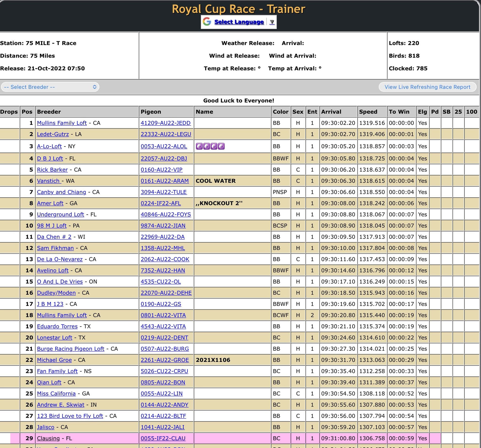Open pigeon 0224-IF22-AFL link
This screenshot has height=448, width=481.
coord(161,203)
